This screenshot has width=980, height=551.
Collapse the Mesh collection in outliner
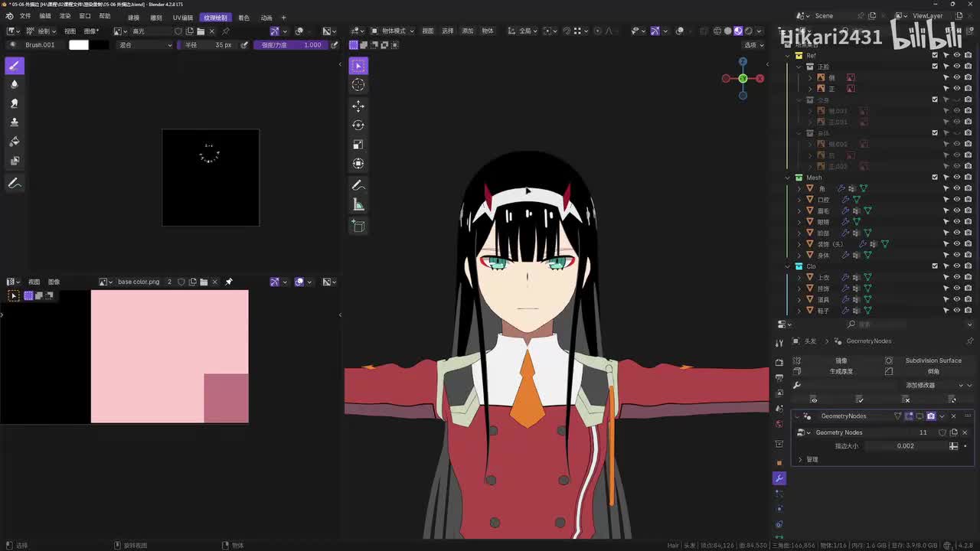pos(789,178)
